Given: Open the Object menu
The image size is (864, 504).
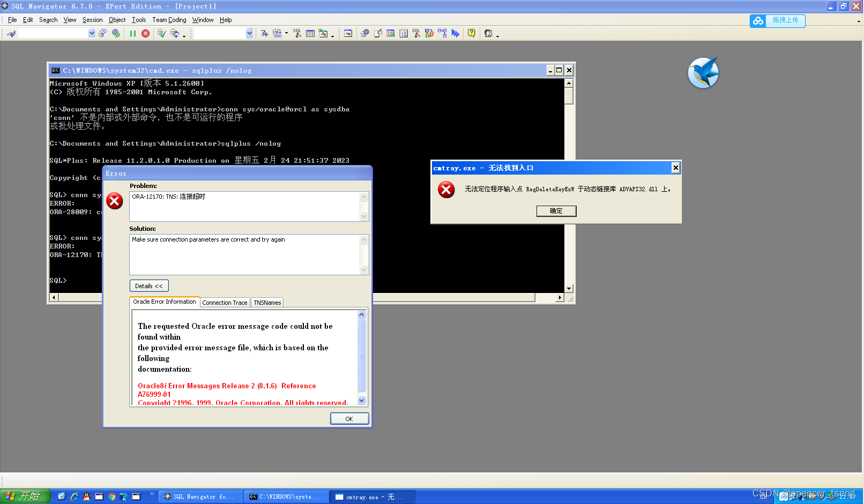Looking at the screenshot, I should (x=117, y=20).
